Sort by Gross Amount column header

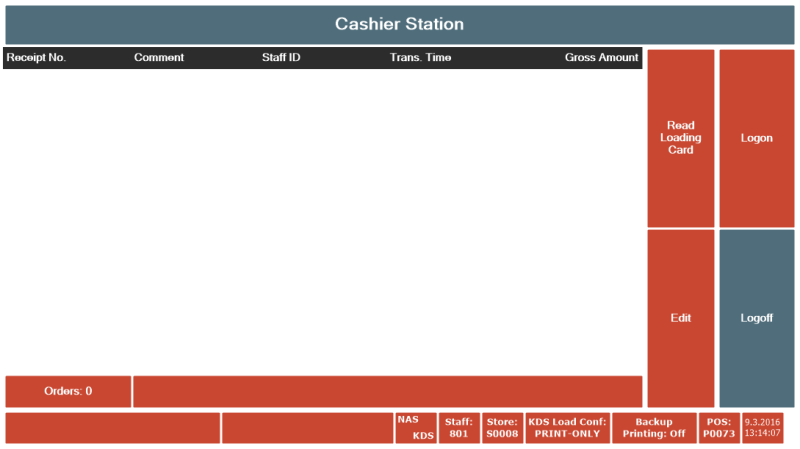click(x=602, y=58)
